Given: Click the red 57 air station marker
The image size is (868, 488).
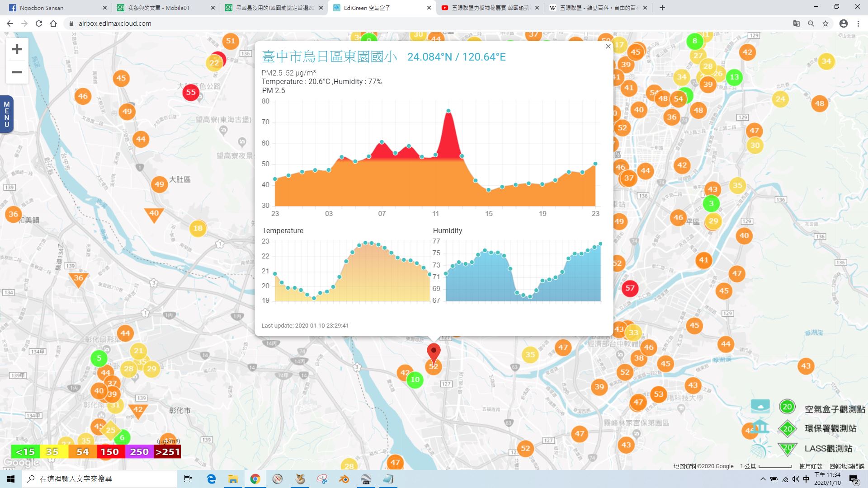Looking at the screenshot, I should tap(630, 288).
